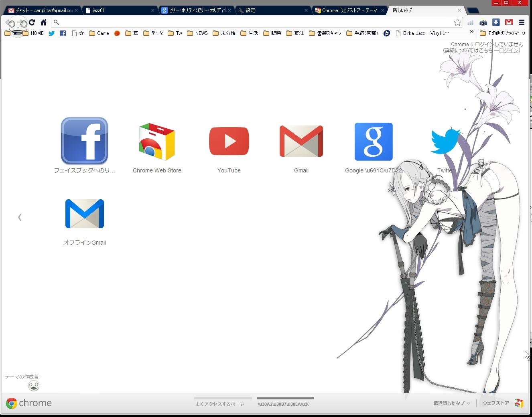Launch the Offline Gmail app

(x=85, y=214)
